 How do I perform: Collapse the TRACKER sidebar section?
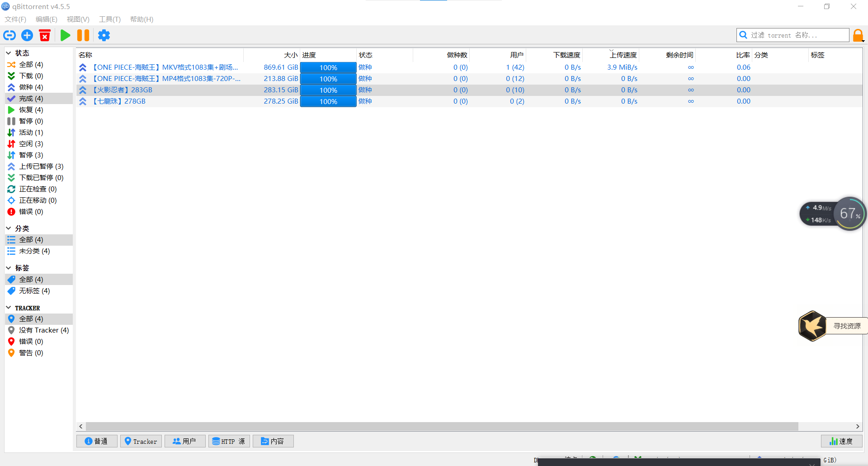[9, 308]
